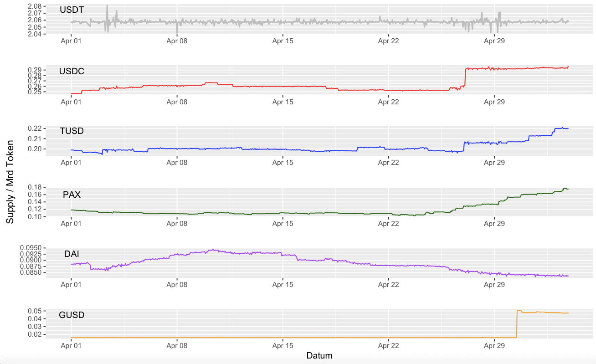596x364 pixels.
Task: Click "Apr 15" under the USDT chart
Action: click(x=283, y=41)
